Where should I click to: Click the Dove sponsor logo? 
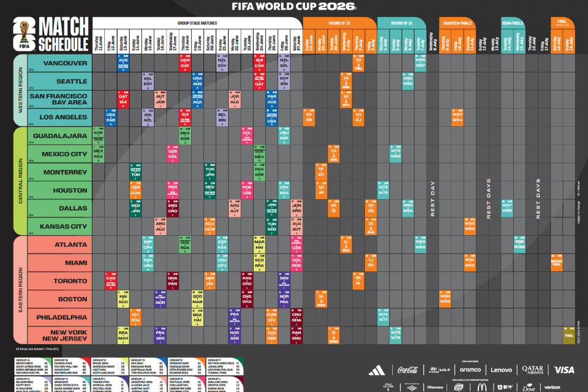click(x=529, y=387)
